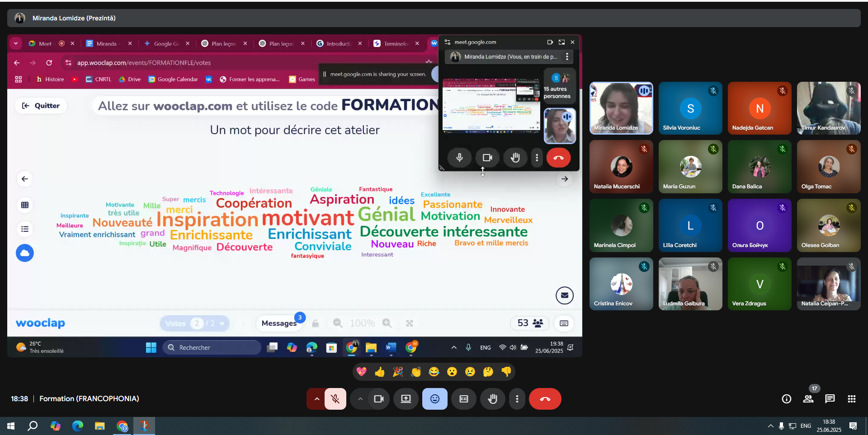Leave the call with red hang-up button

tap(545, 399)
